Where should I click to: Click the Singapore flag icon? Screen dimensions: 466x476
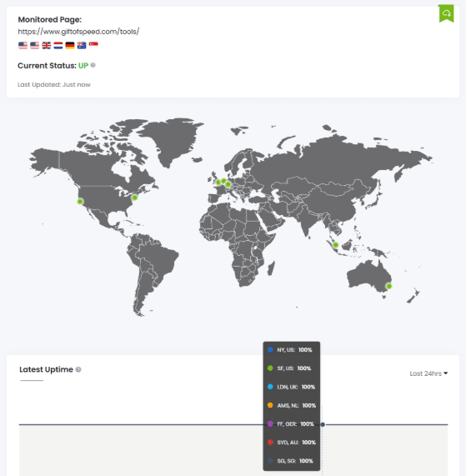(x=93, y=46)
